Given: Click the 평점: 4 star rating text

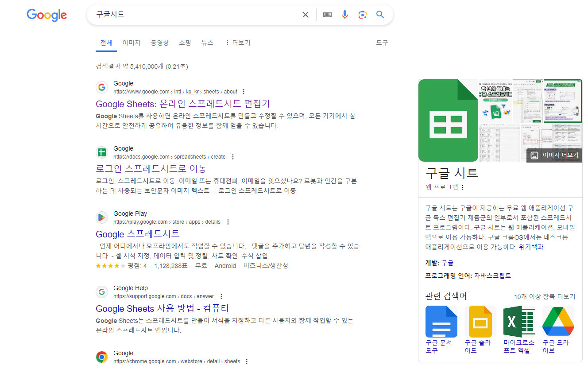Looking at the screenshot, I should pyautogui.click(x=137, y=266).
